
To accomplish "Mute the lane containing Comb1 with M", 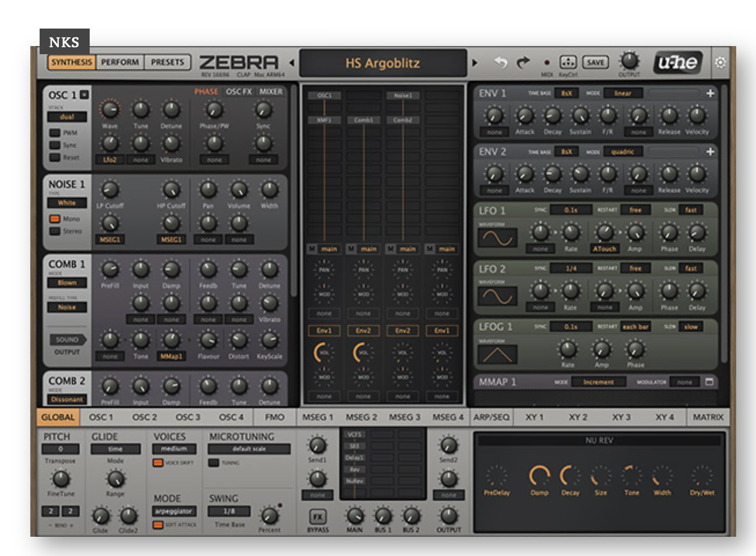I will coord(351,249).
